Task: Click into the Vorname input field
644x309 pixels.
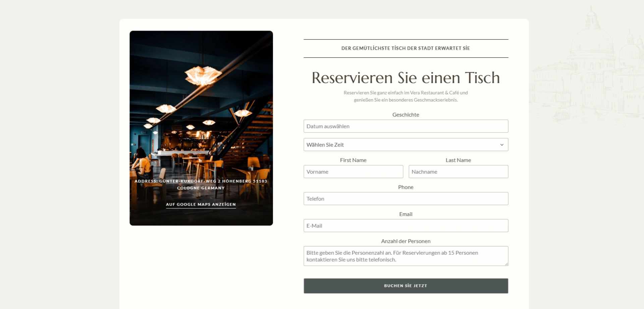Action: pos(353,172)
